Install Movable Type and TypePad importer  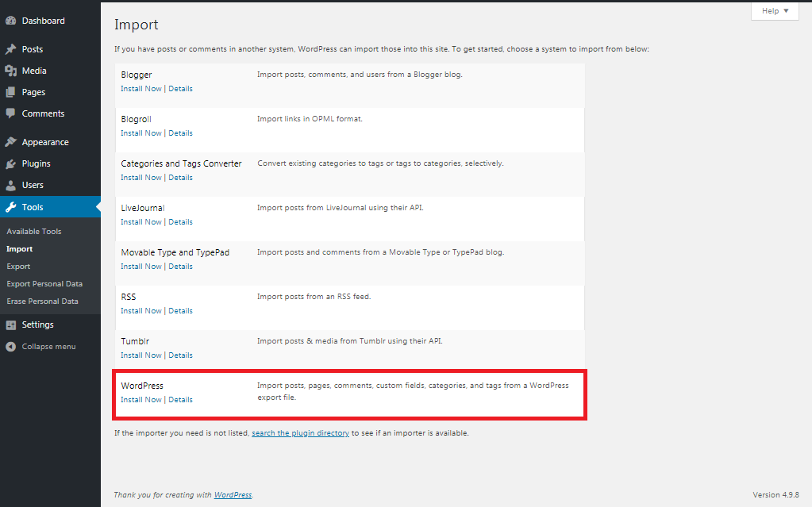[140, 267]
